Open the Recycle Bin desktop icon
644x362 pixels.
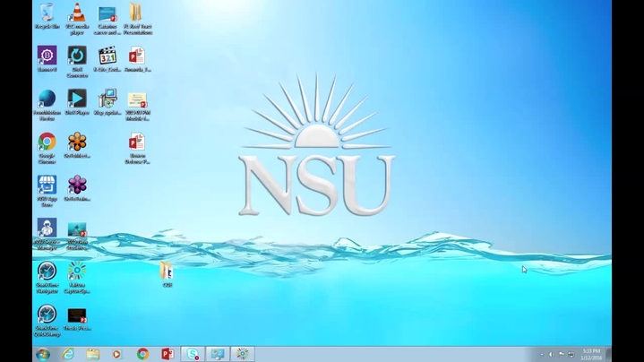click(47, 13)
